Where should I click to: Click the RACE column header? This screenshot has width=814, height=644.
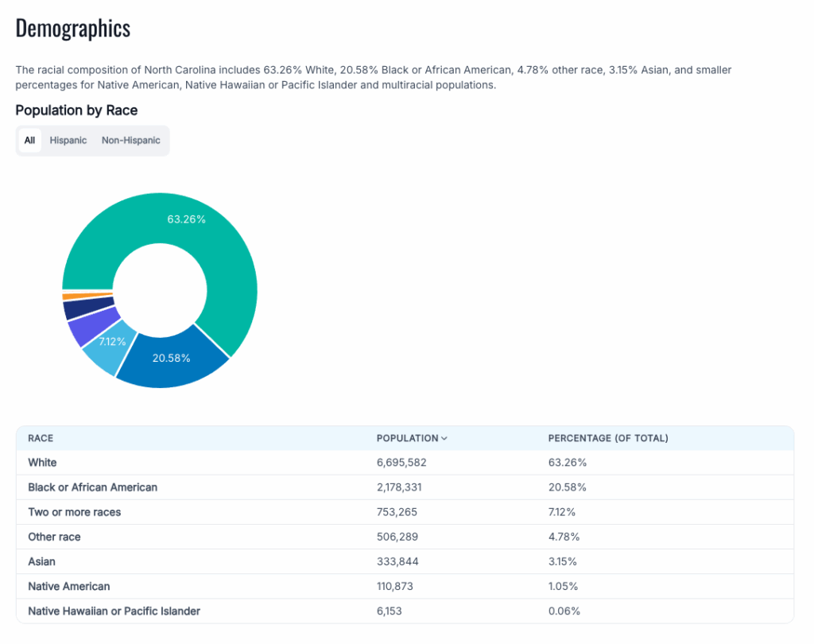coord(41,439)
